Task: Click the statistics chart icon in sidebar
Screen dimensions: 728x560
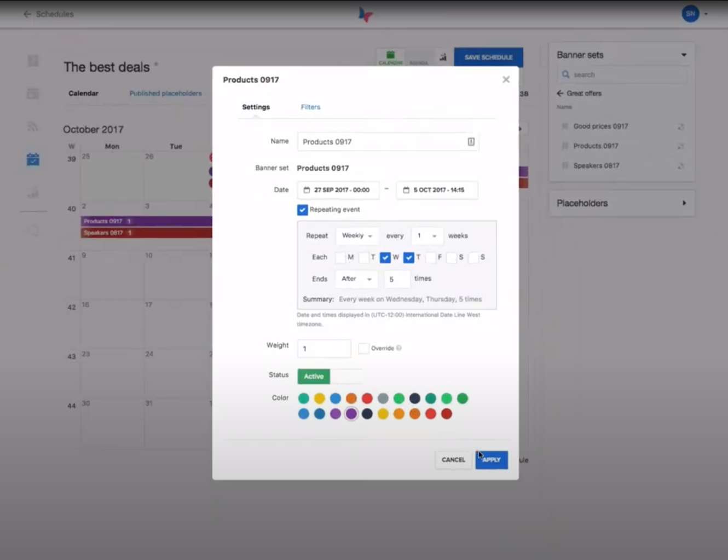Action: (x=33, y=192)
